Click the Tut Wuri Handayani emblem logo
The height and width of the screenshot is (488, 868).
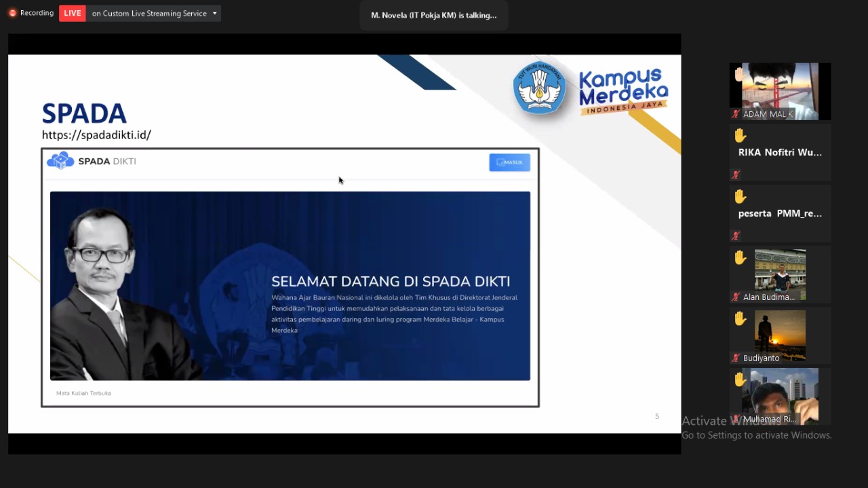pos(540,88)
